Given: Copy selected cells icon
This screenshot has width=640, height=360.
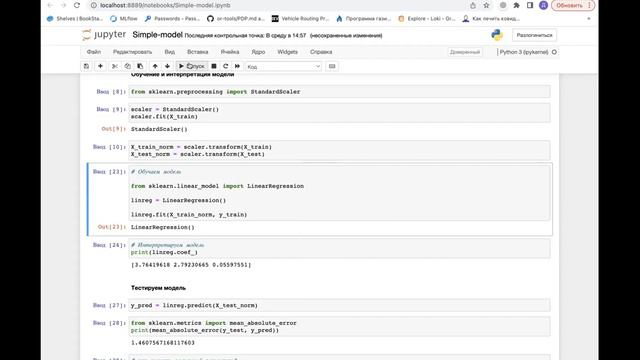Looking at the screenshot, I should [127, 66].
